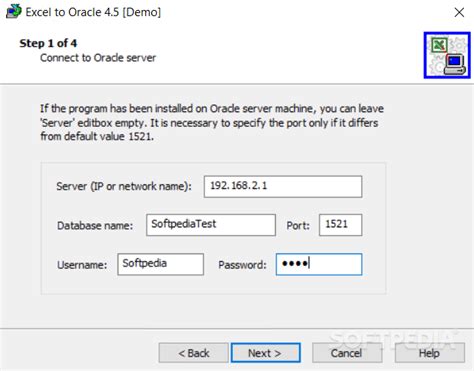
Task: Click the 'Username:' label
Action: click(82, 265)
